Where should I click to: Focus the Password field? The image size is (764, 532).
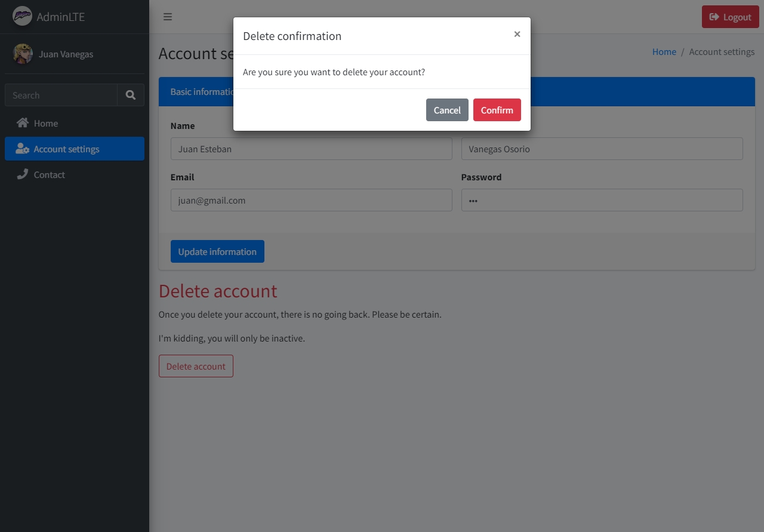pyautogui.click(x=602, y=200)
